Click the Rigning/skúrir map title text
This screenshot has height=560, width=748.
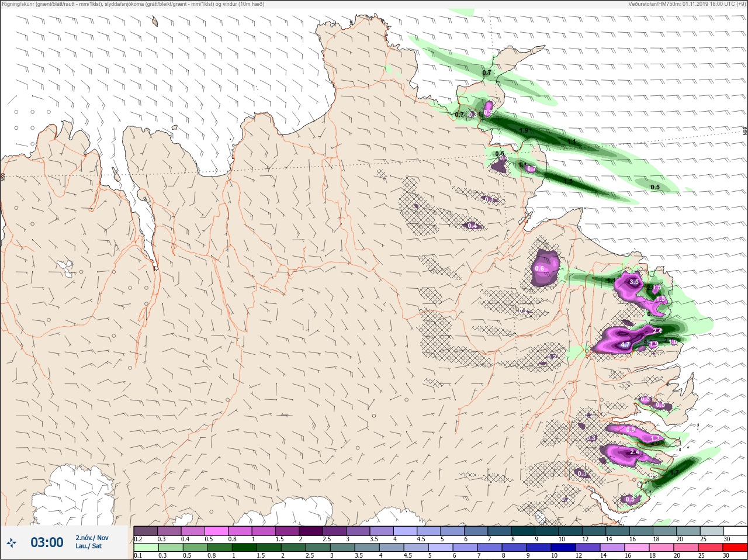(133, 4)
